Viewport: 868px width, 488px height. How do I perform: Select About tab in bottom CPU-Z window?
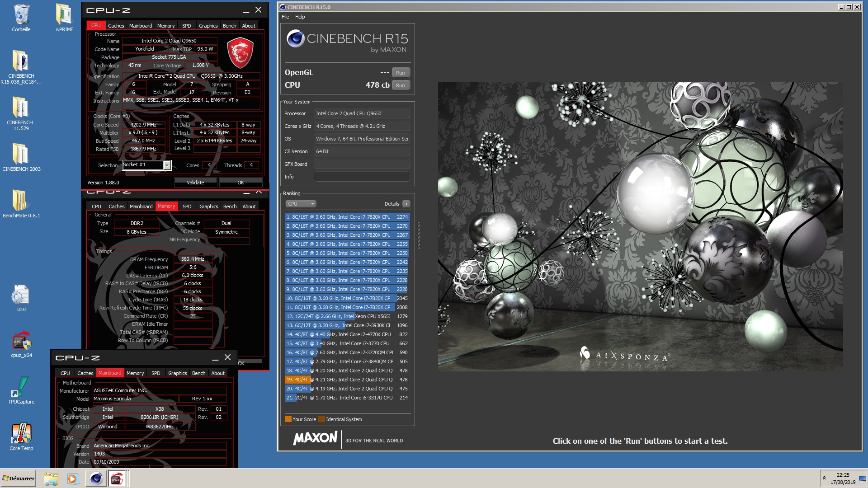(x=218, y=373)
